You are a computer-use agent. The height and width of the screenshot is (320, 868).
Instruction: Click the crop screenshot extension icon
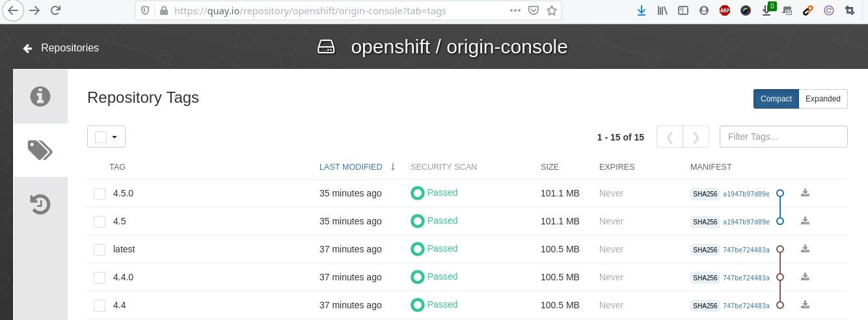click(849, 10)
